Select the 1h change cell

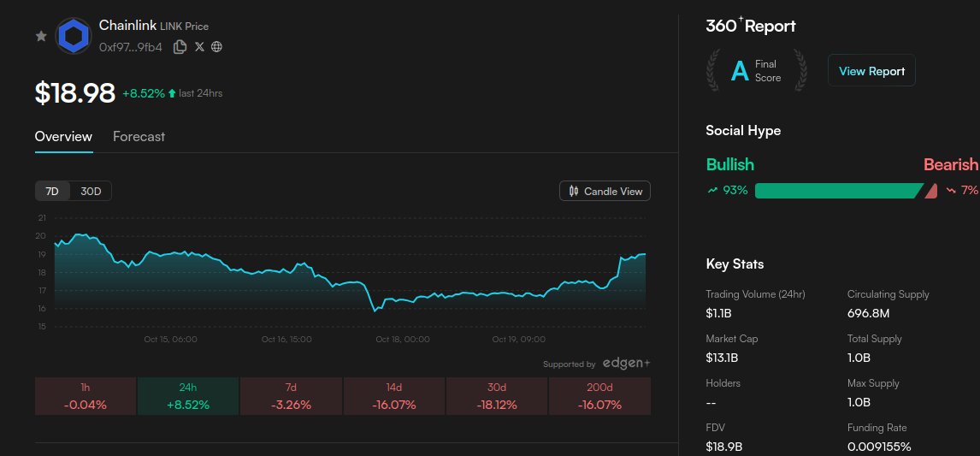coord(86,396)
